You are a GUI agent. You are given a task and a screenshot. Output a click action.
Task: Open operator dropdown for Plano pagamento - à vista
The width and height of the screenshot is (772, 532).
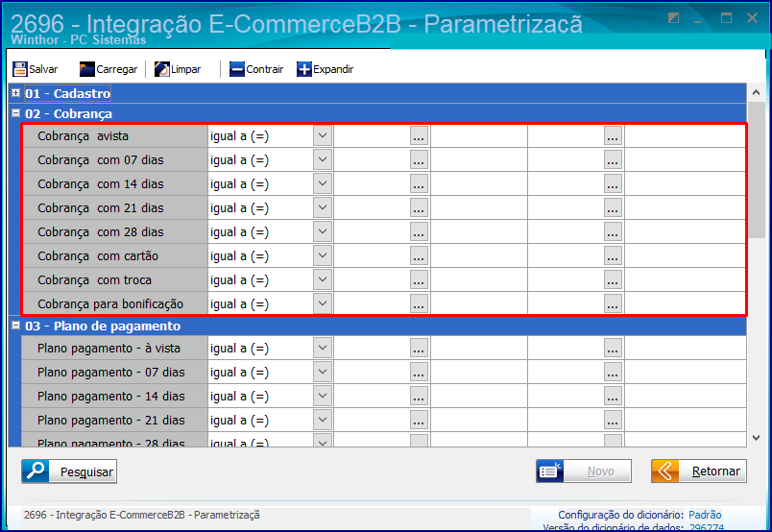[323, 348]
